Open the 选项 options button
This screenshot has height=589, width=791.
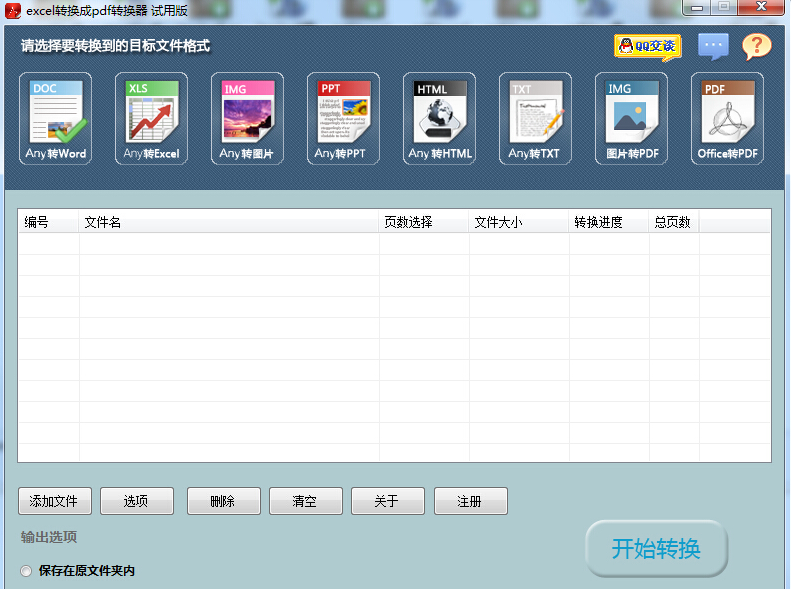pyautogui.click(x=137, y=501)
